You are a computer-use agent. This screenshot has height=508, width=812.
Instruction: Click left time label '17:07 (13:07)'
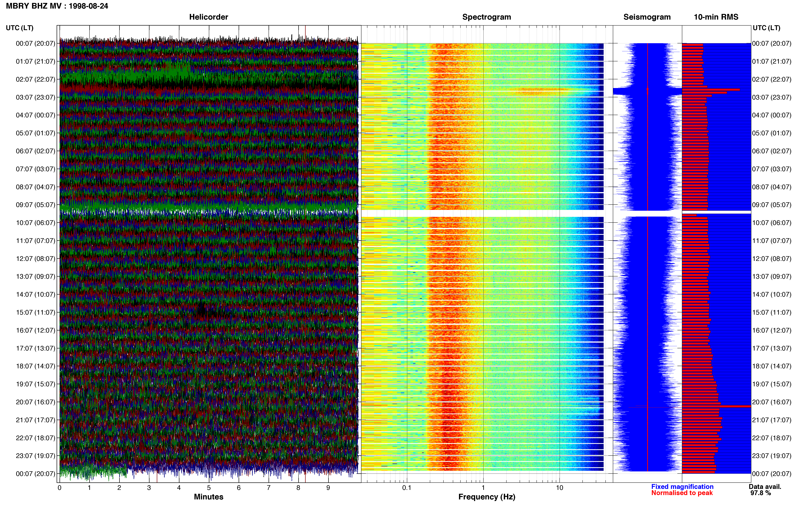(36, 348)
